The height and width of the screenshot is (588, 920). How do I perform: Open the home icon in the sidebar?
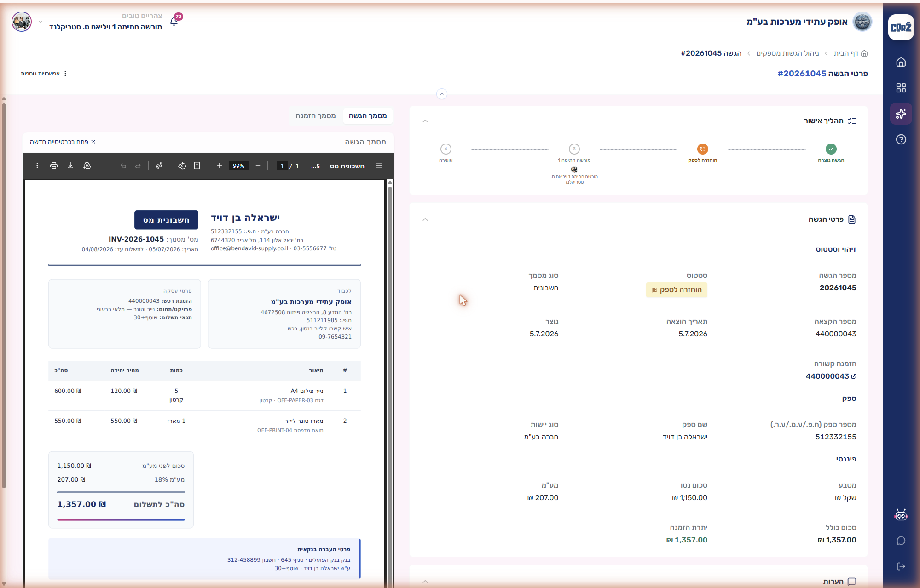pos(901,62)
